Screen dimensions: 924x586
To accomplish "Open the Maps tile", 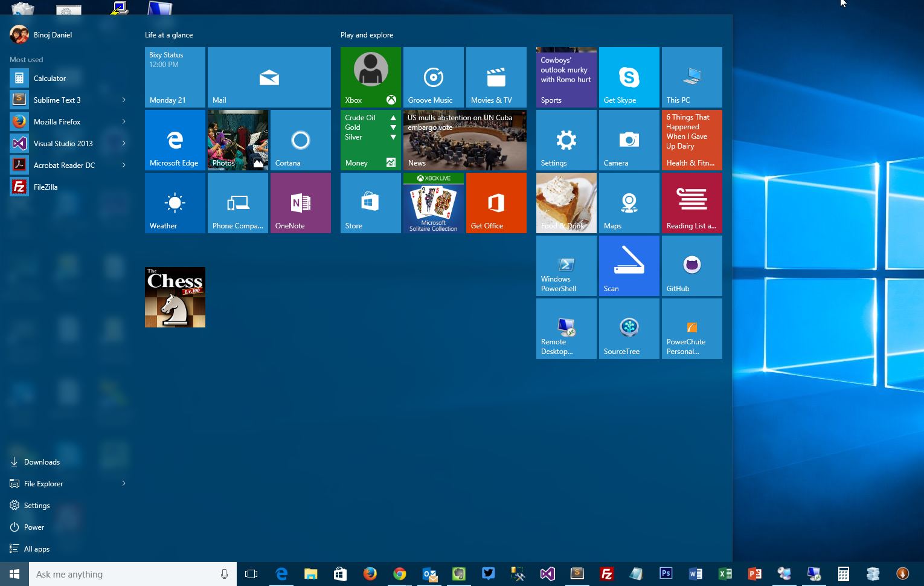I will [x=629, y=203].
